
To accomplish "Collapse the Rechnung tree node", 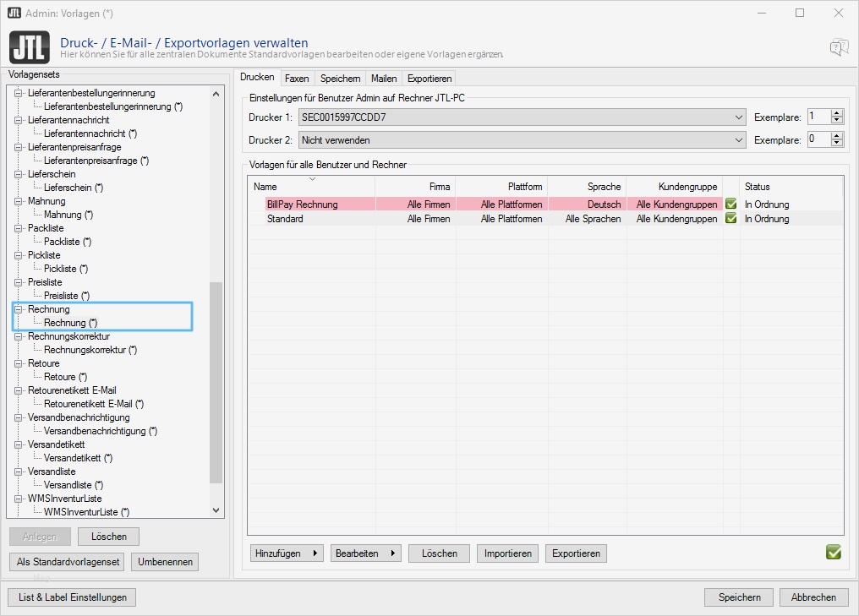I will (x=18, y=309).
